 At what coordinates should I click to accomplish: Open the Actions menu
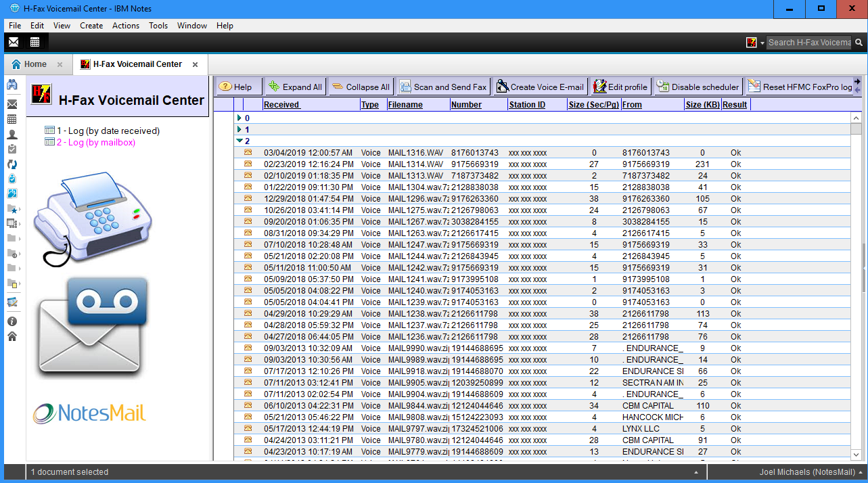125,26
